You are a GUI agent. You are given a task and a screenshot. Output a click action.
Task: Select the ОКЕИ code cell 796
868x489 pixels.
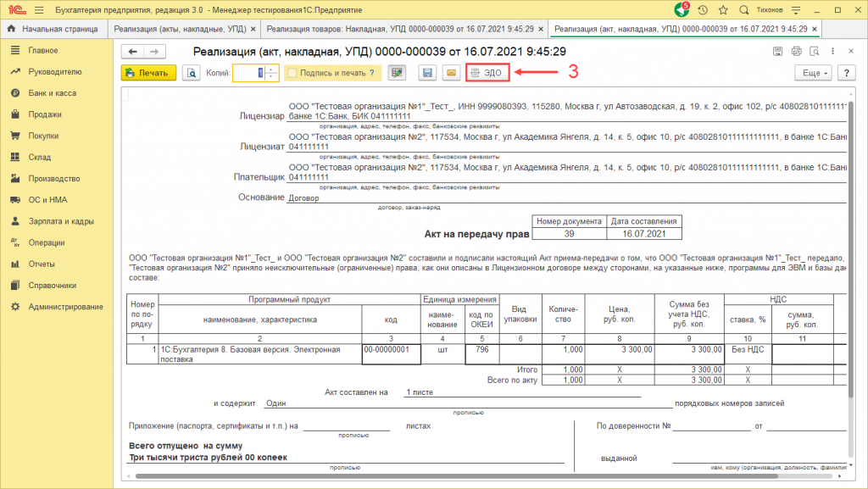coord(481,354)
